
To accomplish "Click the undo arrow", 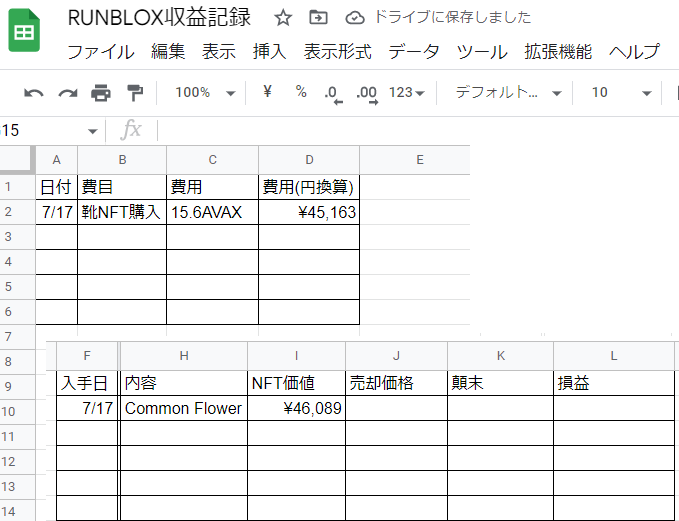I will click(x=34, y=93).
